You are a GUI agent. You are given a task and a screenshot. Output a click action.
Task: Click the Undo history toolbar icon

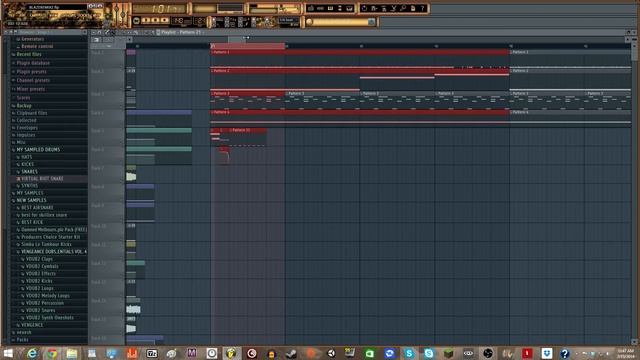(364, 8)
